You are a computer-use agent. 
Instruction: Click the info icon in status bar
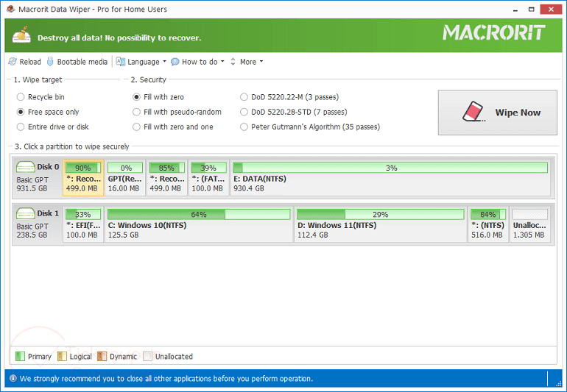(13, 379)
